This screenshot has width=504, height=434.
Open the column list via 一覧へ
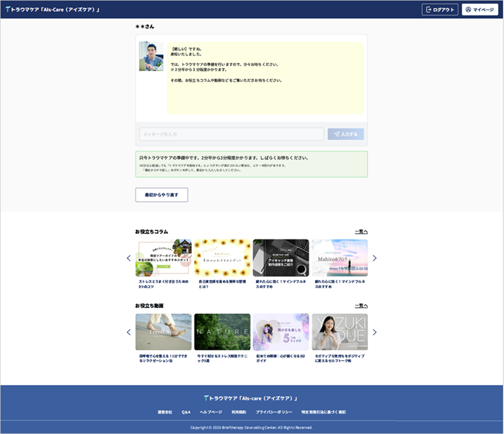pos(361,232)
